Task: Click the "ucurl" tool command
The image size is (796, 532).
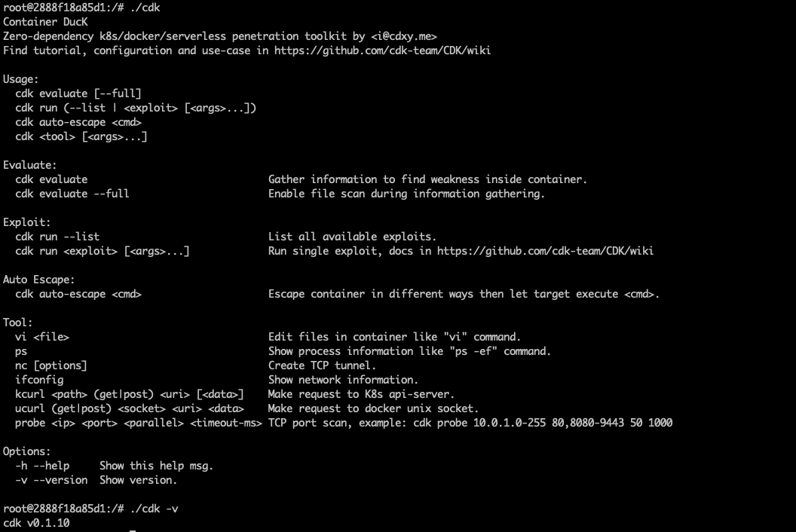Action: point(30,408)
